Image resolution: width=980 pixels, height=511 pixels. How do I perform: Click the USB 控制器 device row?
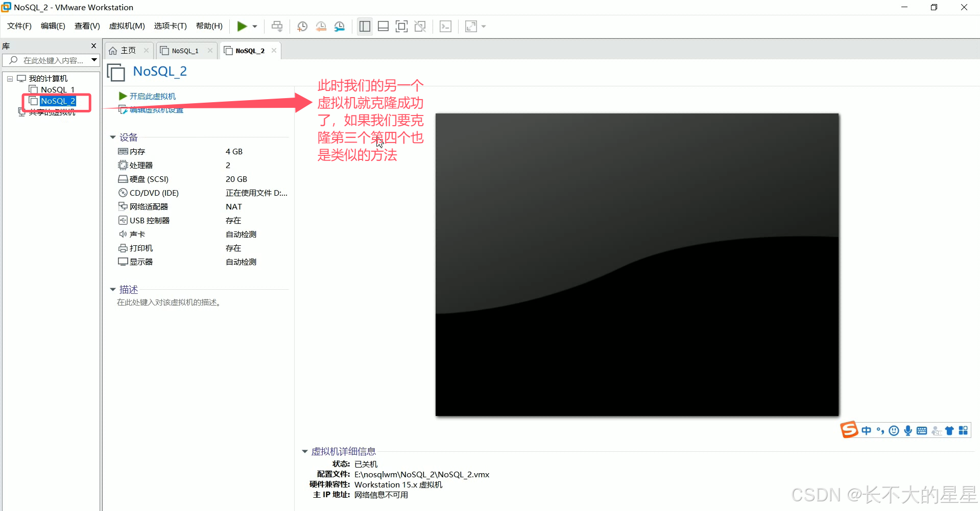[202, 221]
